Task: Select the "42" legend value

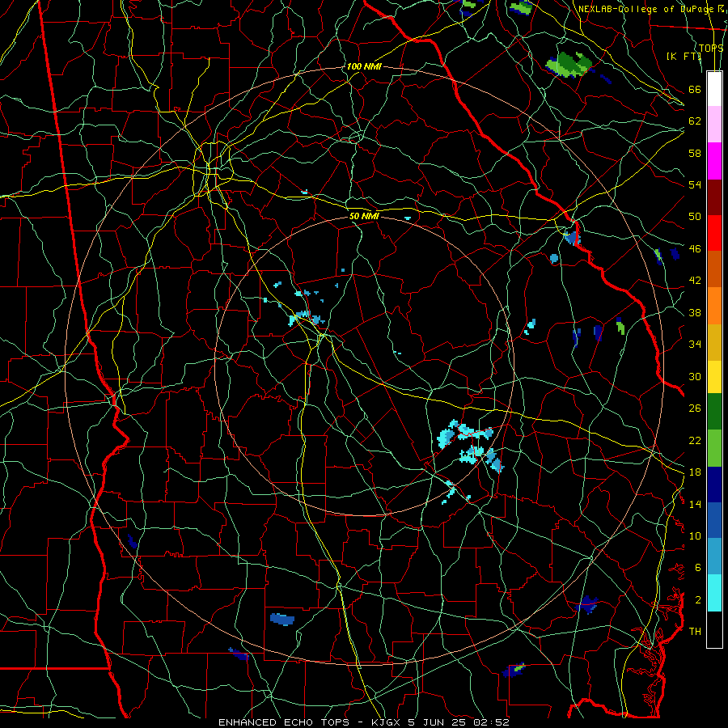Action: pos(695,280)
